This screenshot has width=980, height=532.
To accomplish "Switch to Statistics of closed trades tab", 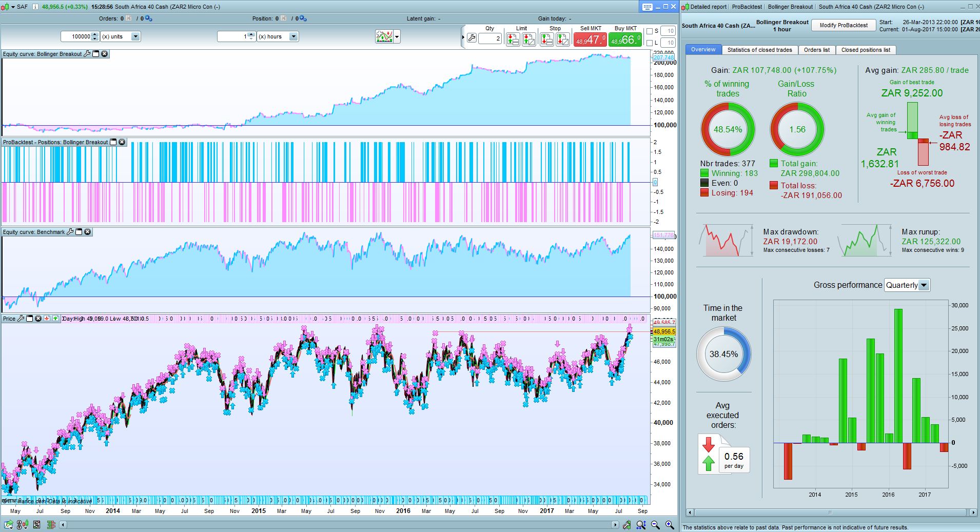I will [x=759, y=50].
